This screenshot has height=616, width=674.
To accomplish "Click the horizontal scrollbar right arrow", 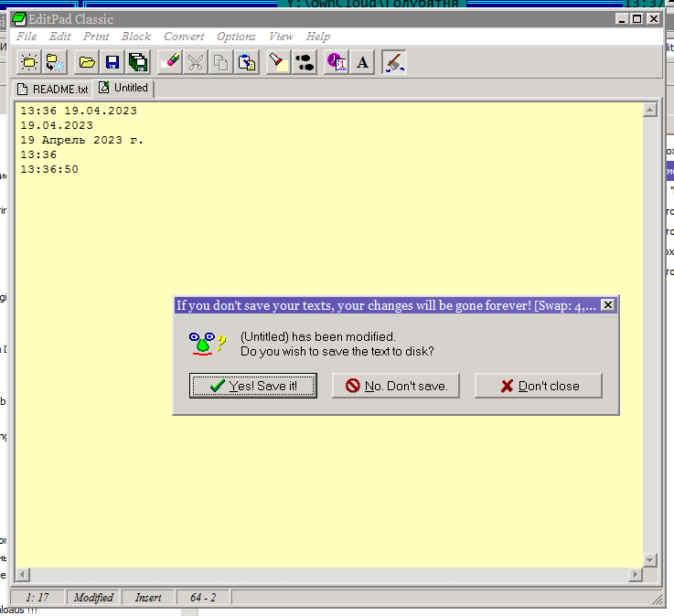I will [635, 574].
